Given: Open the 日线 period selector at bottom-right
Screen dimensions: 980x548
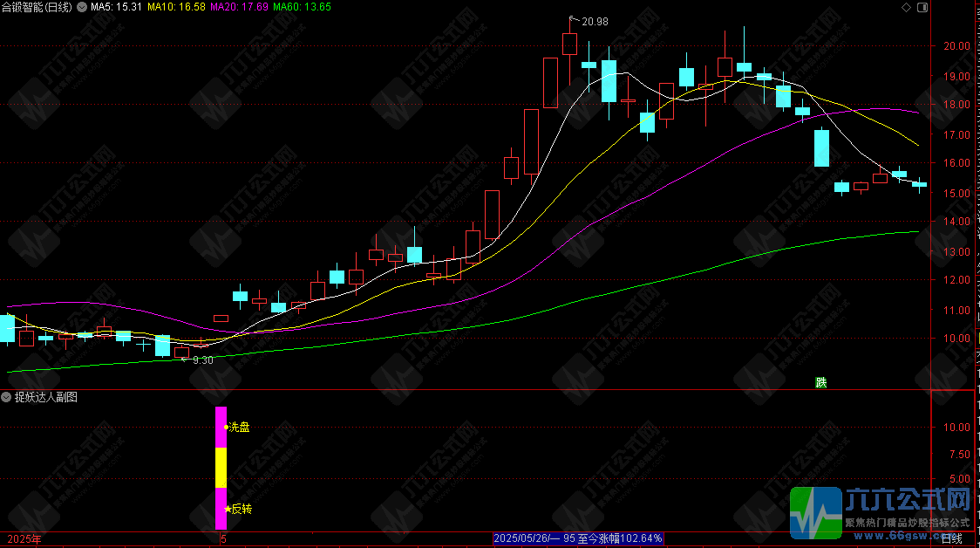Looking at the screenshot, I should click(951, 538).
